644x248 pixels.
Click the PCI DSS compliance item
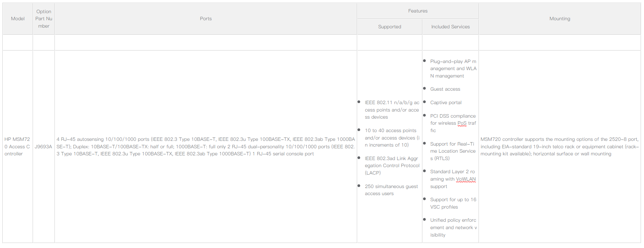(x=453, y=123)
